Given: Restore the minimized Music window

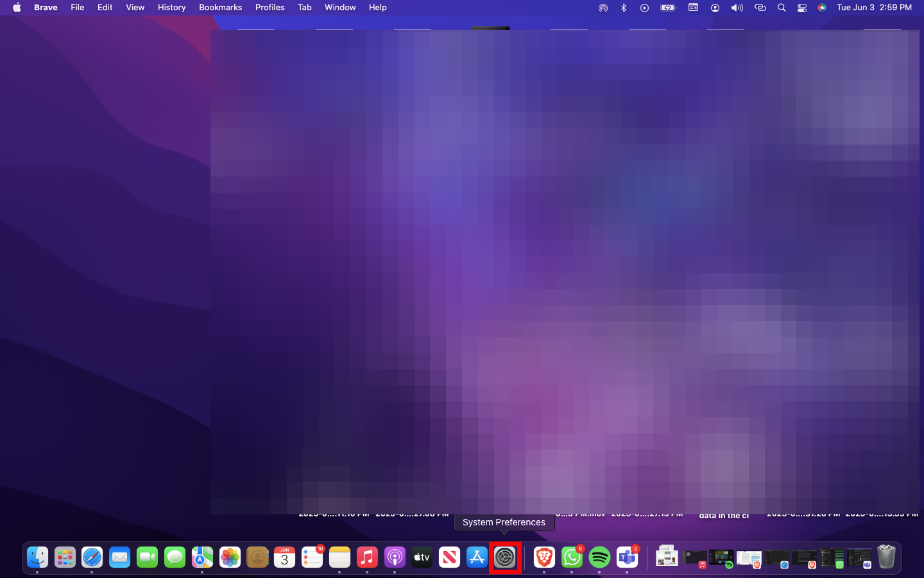Looking at the screenshot, I should (695, 558).
